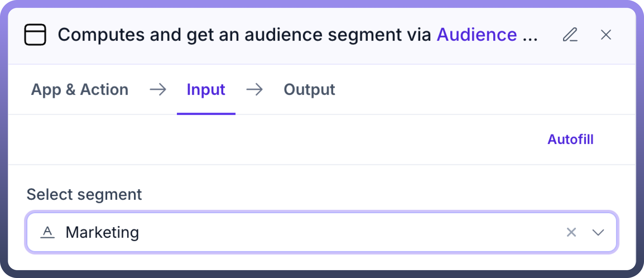The width and height of the screenshot is (644, 278).
Task: Click the "Computes and get an audience segment" title
Action: point(225,35)
